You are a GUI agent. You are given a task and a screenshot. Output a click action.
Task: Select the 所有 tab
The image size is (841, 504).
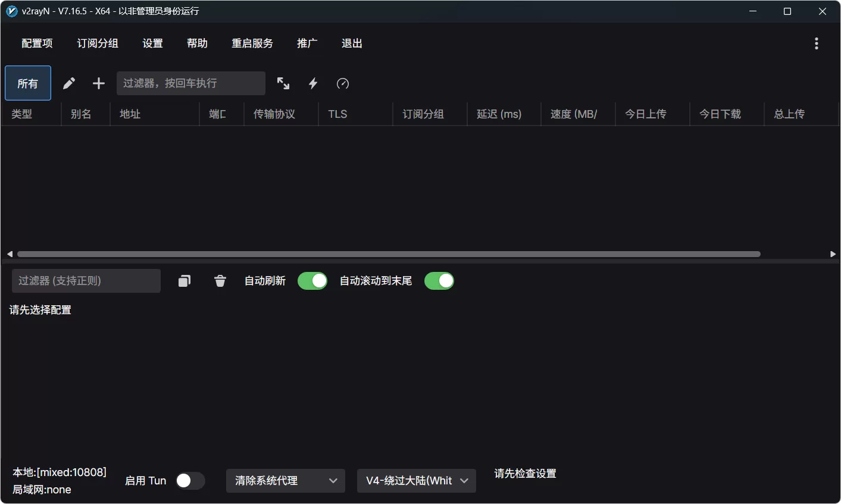point(27,83)
